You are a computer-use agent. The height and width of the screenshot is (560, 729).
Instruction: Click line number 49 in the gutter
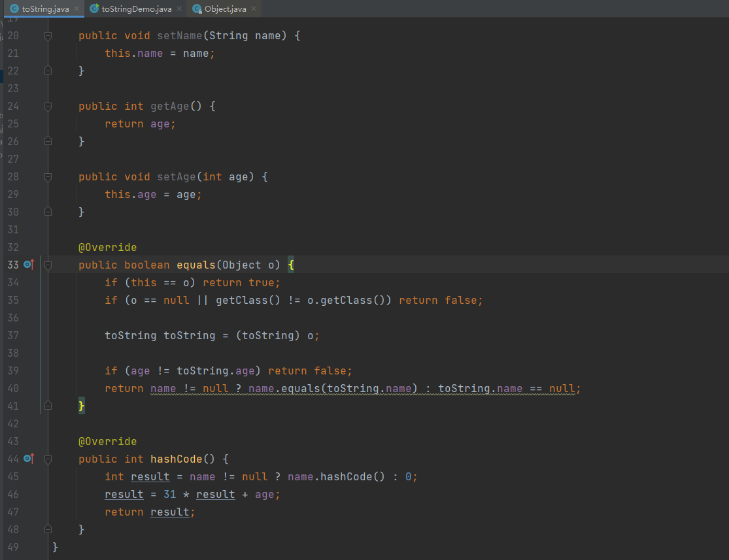13,547
